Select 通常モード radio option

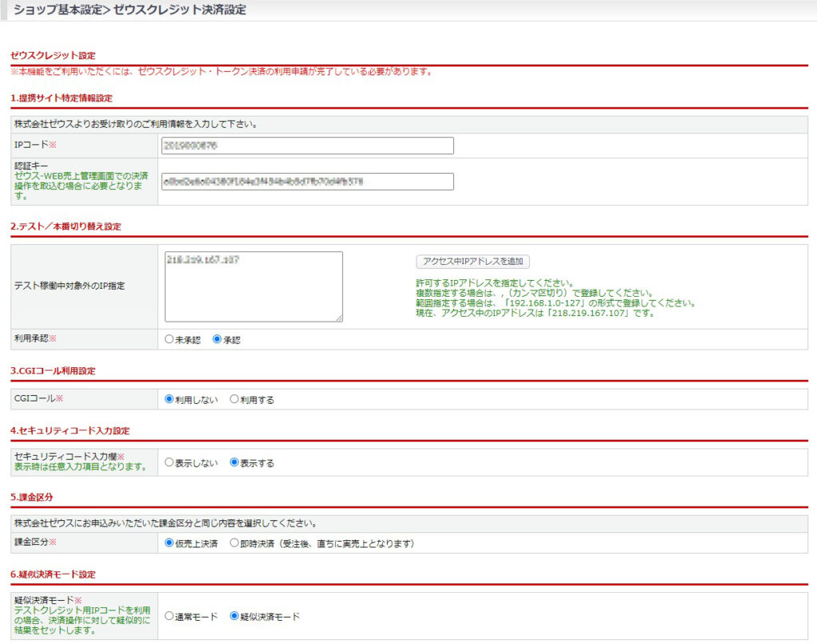click(x=169, y=616)
